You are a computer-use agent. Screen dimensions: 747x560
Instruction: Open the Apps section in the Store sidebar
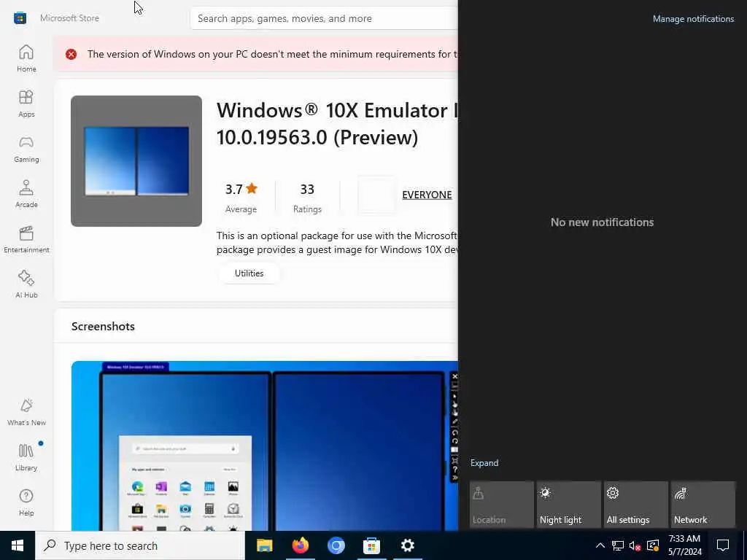click(x=26, y=104)
